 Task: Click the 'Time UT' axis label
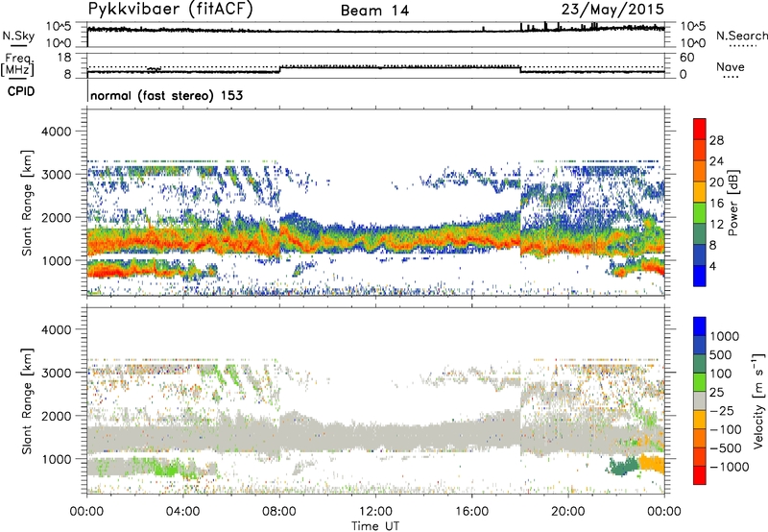pos(375,526)
